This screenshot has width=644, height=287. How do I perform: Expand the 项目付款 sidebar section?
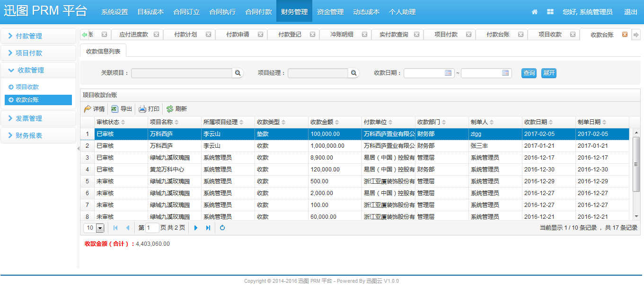click(x=38, y=53)
